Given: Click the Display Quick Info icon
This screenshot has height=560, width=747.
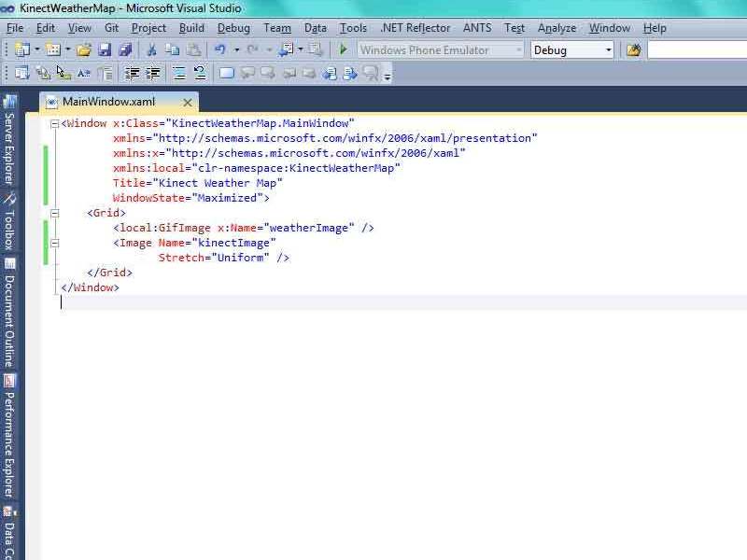Looking at the screenshot, I should [x=63, y=74].
